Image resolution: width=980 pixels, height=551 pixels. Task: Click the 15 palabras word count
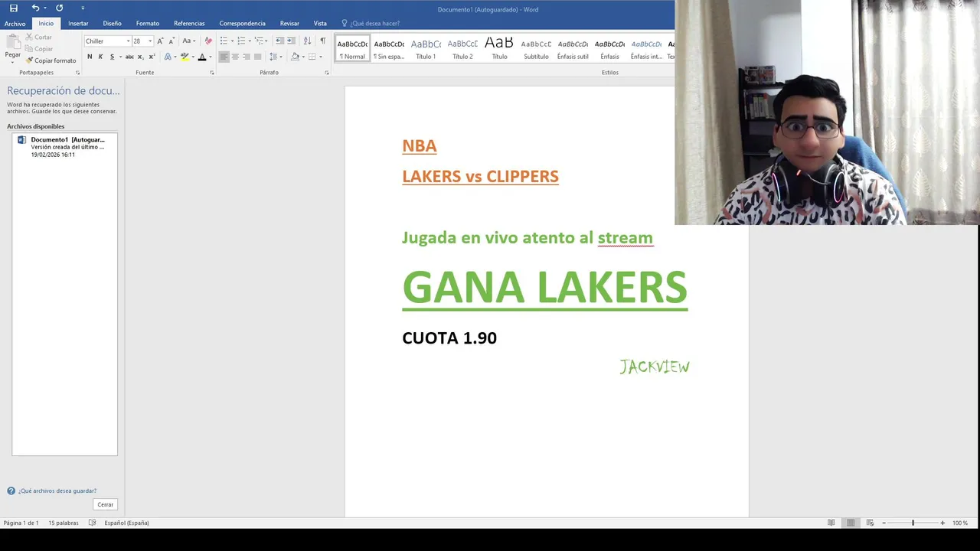point(64,523)
